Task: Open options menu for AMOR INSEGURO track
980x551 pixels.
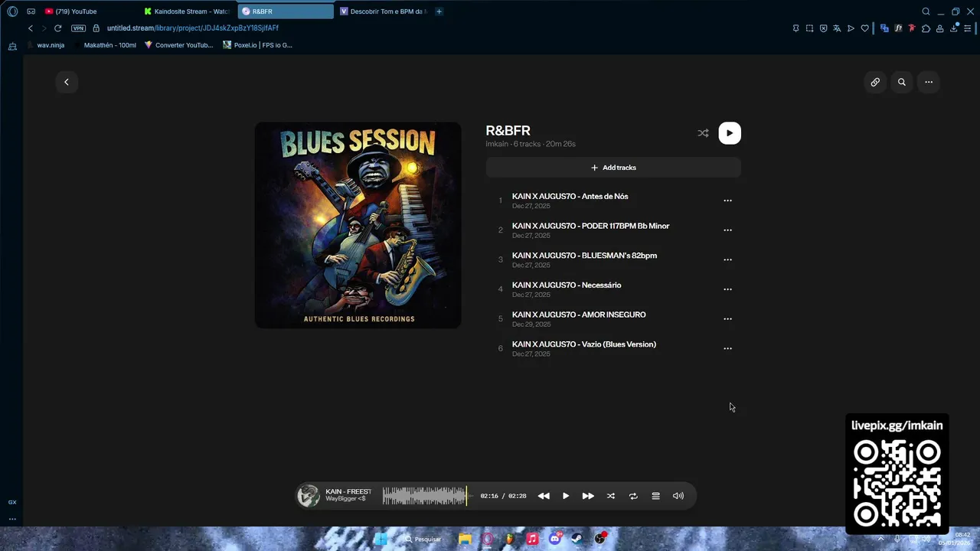Action: pyautogui.click(x=727, y=318)
